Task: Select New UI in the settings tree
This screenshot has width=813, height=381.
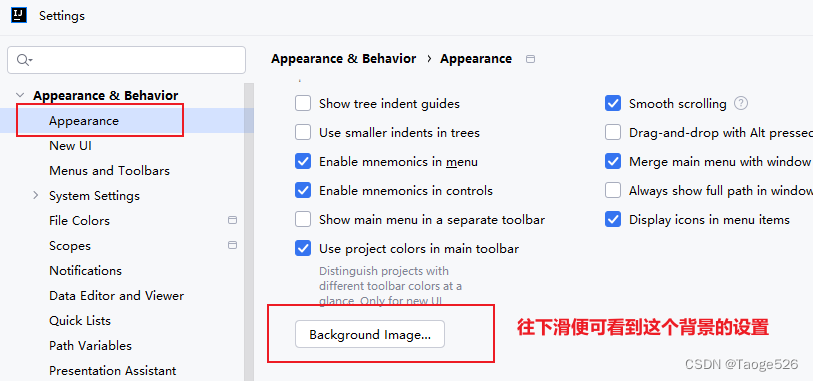Action: [x=71, y=146]
